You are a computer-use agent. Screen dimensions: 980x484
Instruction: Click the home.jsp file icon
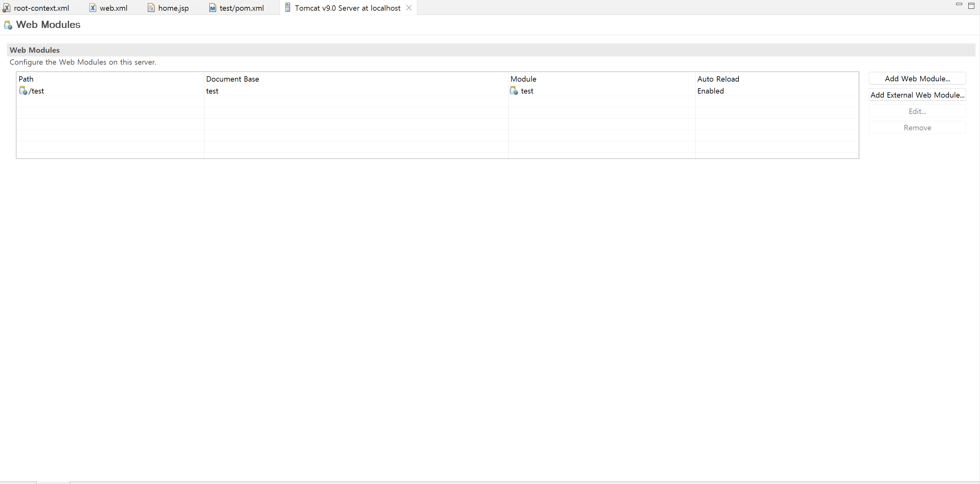(151, 8)
